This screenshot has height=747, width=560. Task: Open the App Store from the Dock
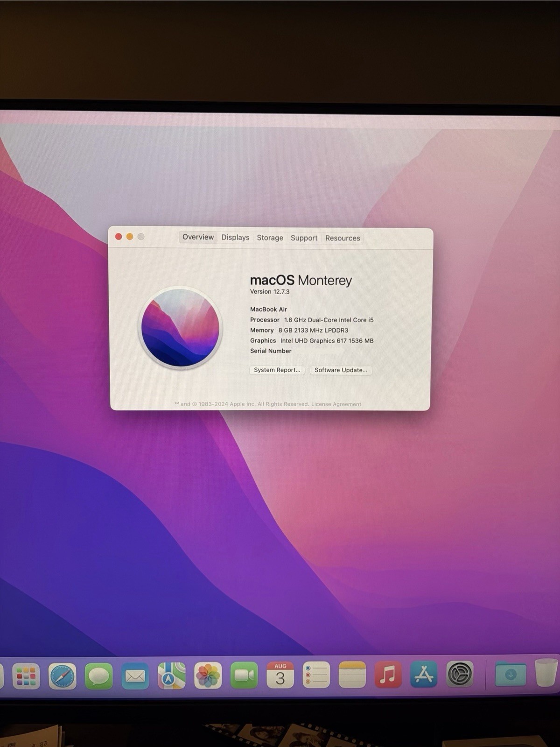tap(424, 674)
